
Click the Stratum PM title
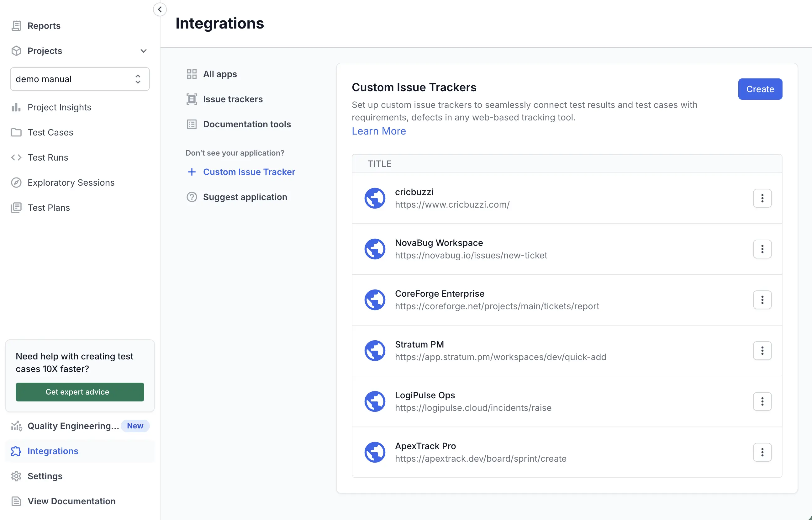point(419,344)
